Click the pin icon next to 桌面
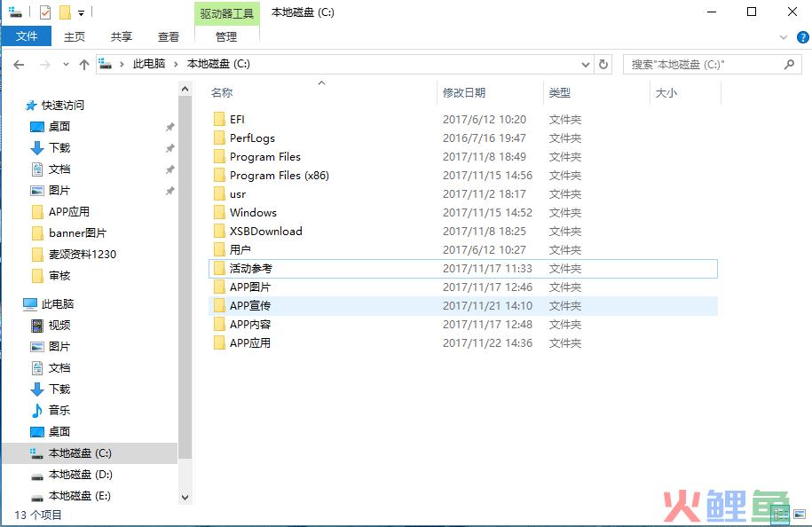812x527 pixels. (x=169, y=127)
